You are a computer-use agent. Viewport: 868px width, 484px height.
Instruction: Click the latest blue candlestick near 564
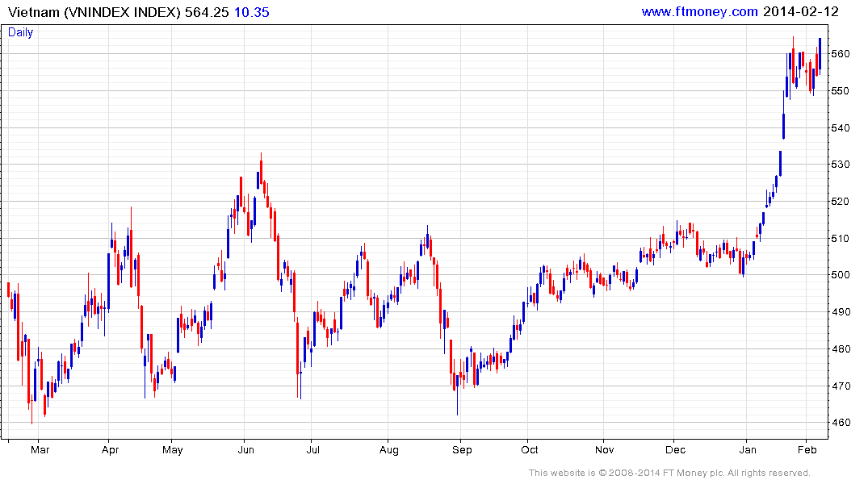coord(820,56)
